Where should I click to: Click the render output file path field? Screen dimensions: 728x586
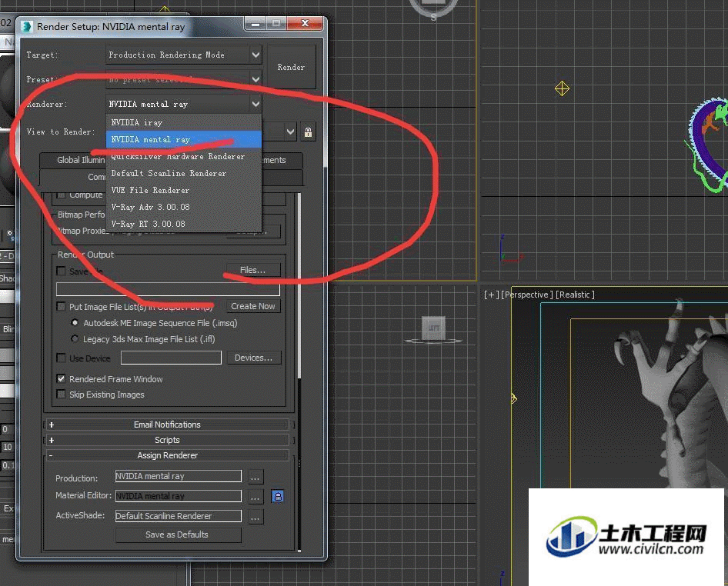168,289
